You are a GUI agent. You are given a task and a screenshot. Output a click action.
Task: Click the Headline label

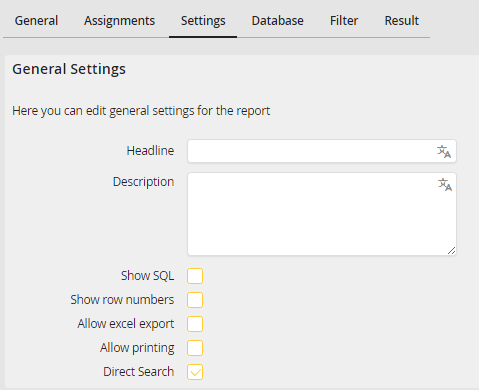pos(150,151)
